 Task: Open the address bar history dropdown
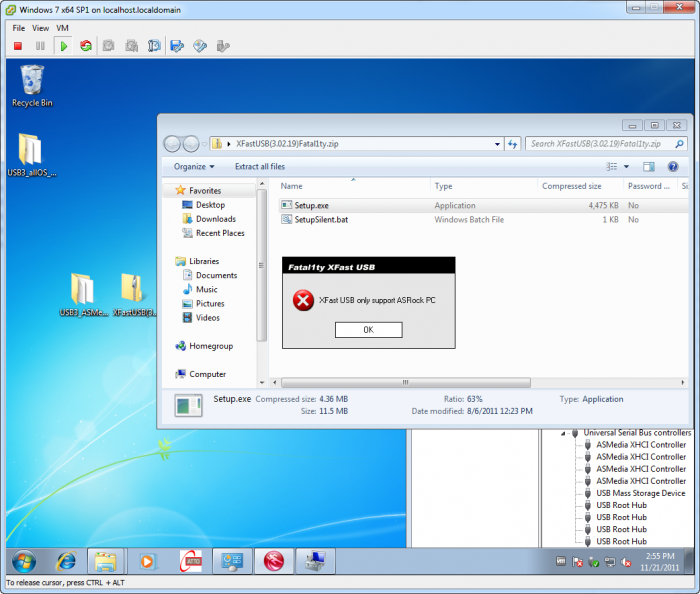[497, 144]
